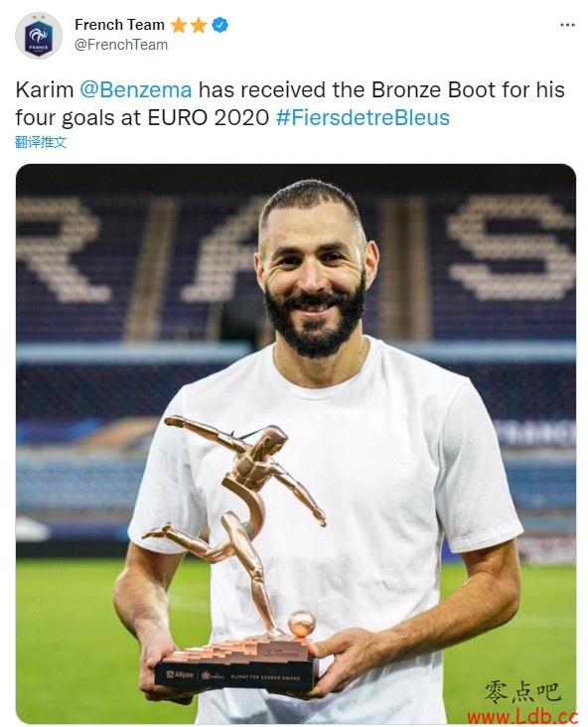This screenshot has width=588, height=727.
Task: Select the ALIPAY TOP SCORER AWARD inscription
Action: 265,677
